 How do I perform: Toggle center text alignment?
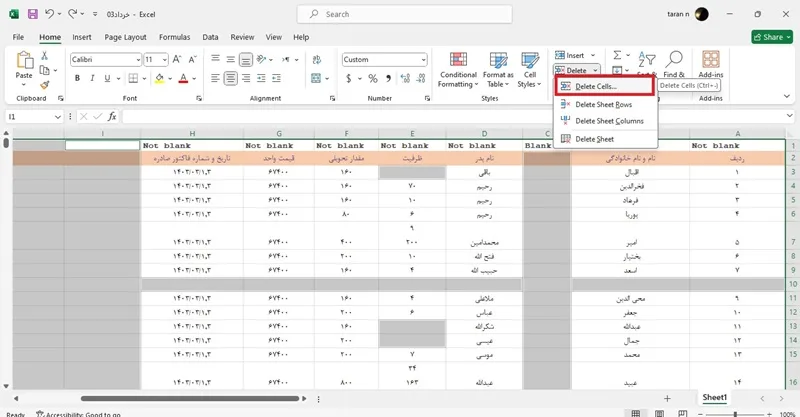click(231, 78)
